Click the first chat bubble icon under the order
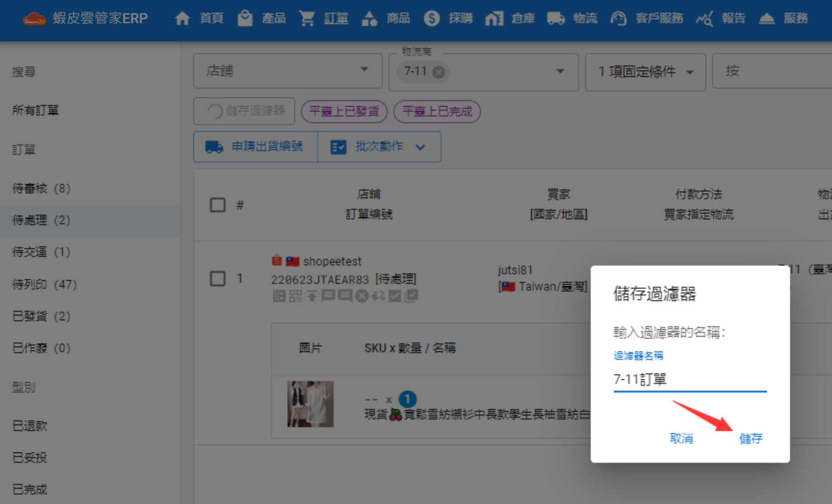 tap(328, 296)
